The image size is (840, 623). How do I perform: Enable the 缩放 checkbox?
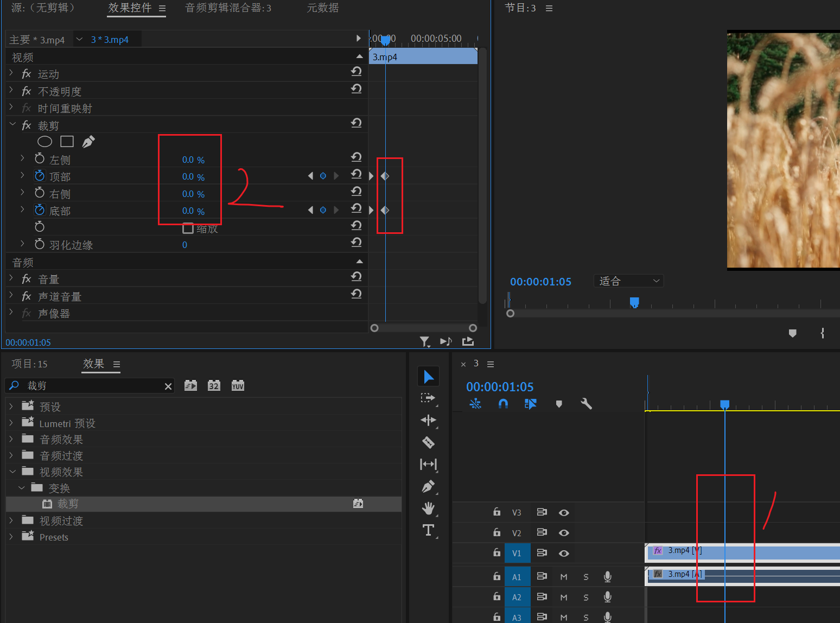pos(188,228)
